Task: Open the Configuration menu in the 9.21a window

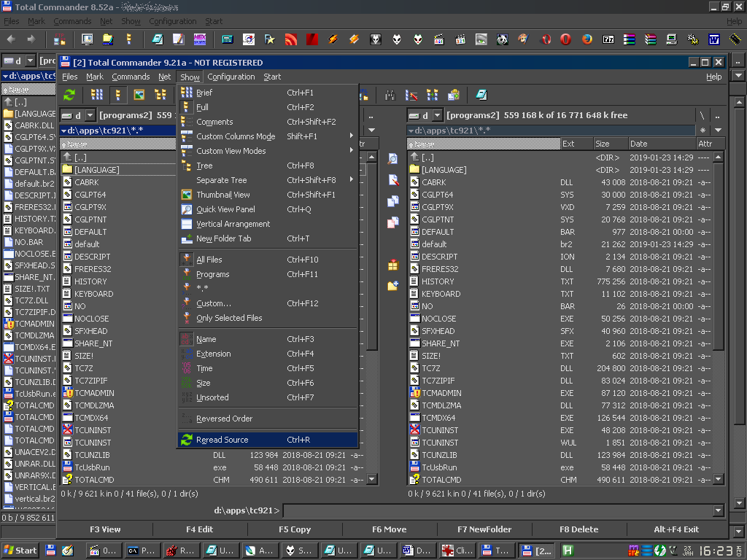Action: click(231, 77)
